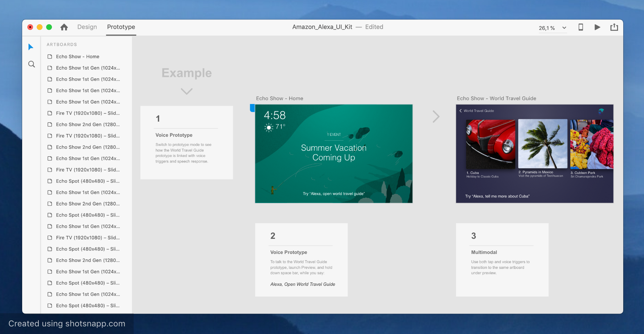Select the Cubbon Park flowers image
This screenshot has width=644, height=334.
click(x=592, y=144)
